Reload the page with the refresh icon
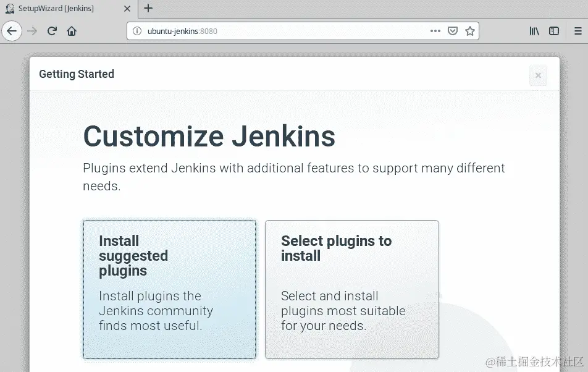Image resolution: width=588 pixels, height=372 pixels. pyautogui.click(x=52, y=31)
